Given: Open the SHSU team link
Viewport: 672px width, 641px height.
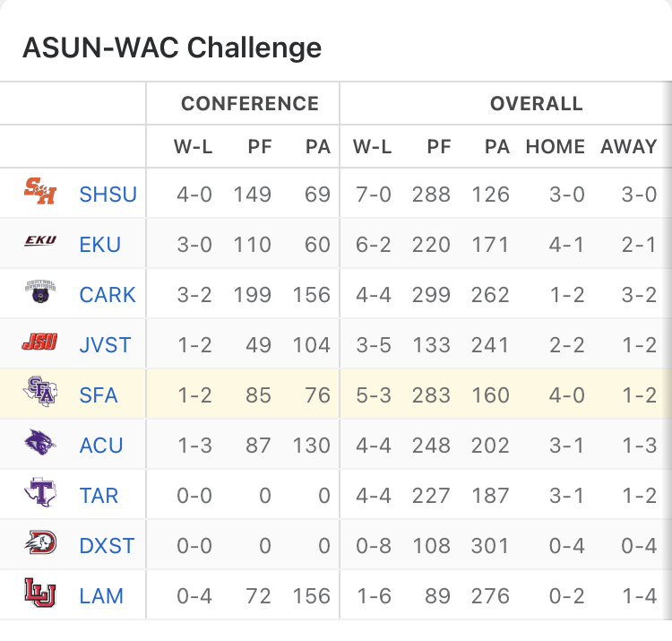Looking at the screenshot, I should [x=108, y=195].
